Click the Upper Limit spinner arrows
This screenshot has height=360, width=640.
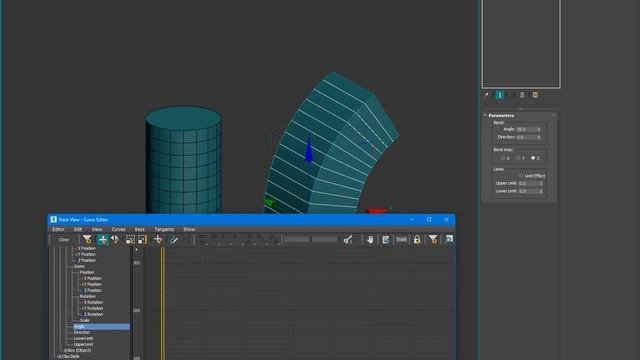[541, 183]
